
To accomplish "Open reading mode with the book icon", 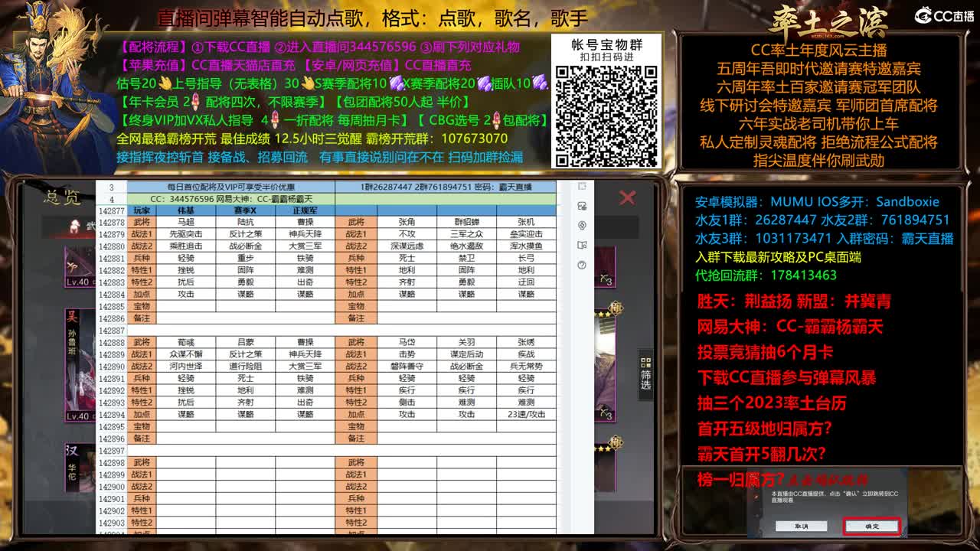I will click(x=582, y=244).
